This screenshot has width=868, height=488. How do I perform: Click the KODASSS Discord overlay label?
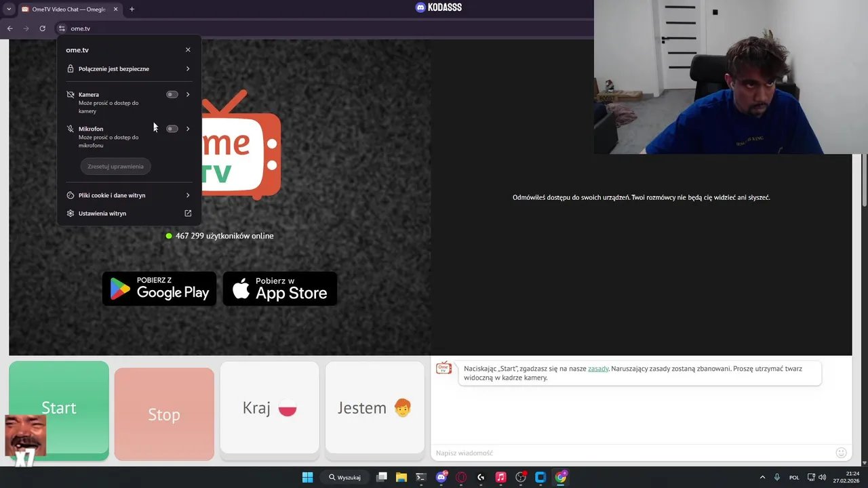(439, 7)
